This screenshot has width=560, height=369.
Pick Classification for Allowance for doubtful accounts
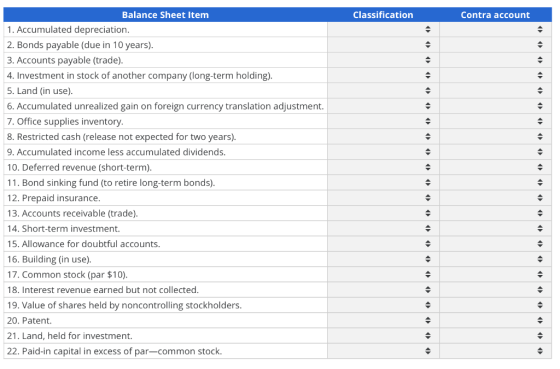383,244
